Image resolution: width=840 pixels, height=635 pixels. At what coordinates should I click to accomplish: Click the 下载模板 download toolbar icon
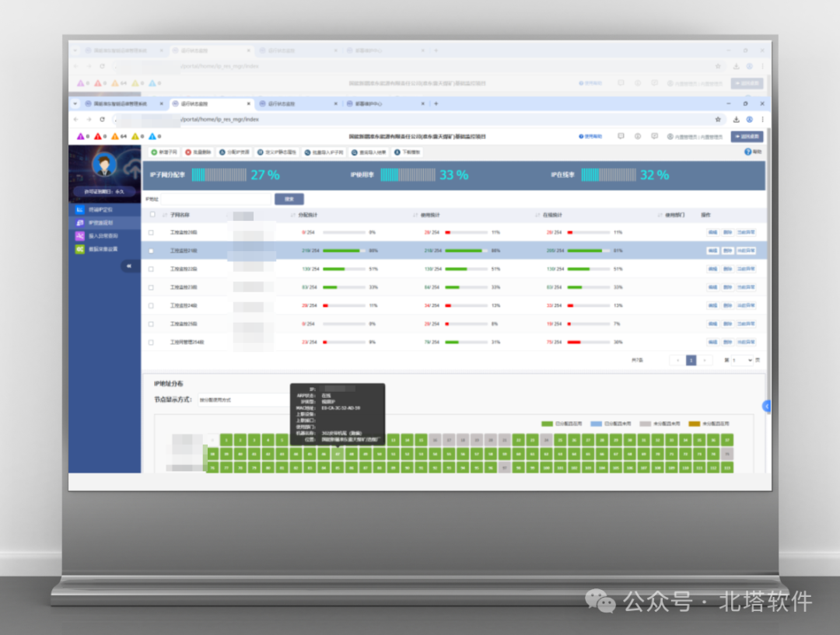point(397,152)
